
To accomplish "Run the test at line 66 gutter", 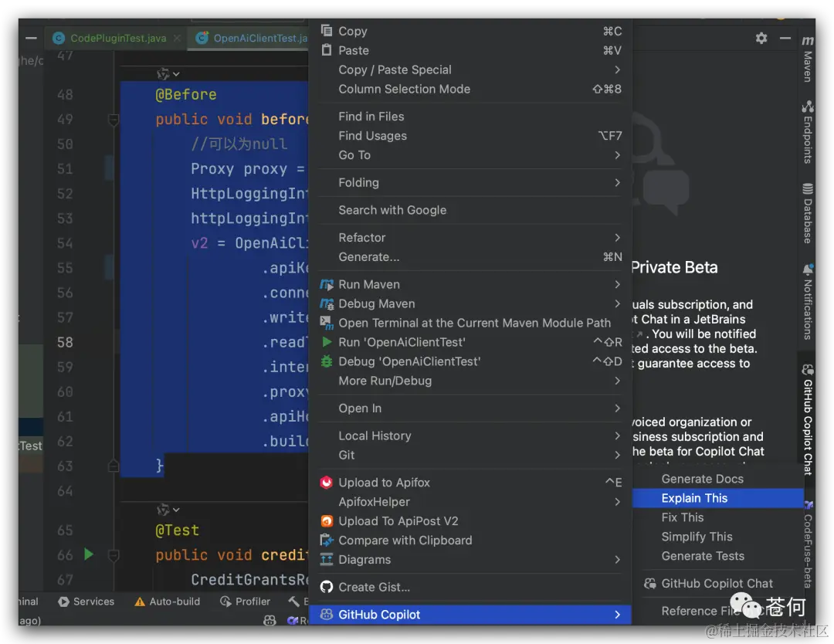I will click(x=89, y=554).
